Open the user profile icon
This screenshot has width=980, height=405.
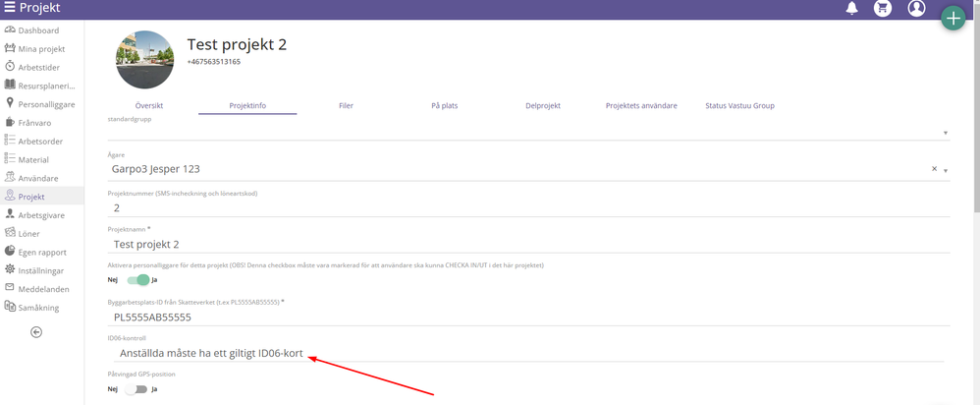916,8
